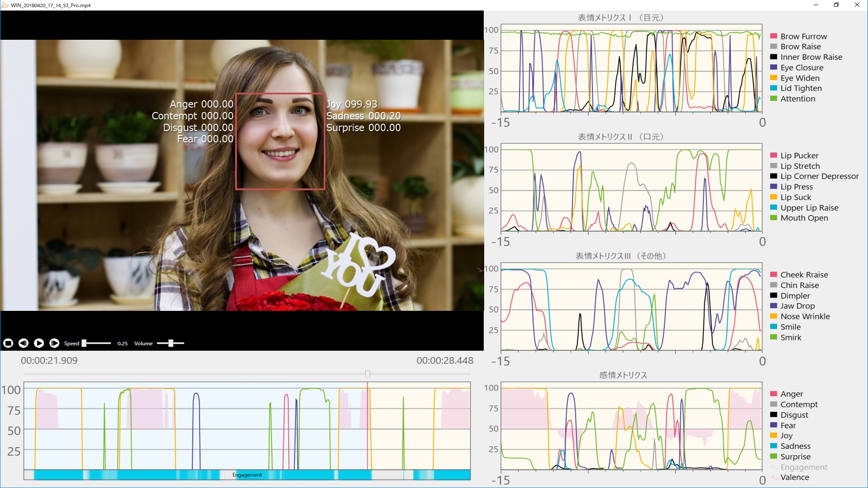Click the step-backward frame icon
Screen dimensions: 868x488
[24, 343]
